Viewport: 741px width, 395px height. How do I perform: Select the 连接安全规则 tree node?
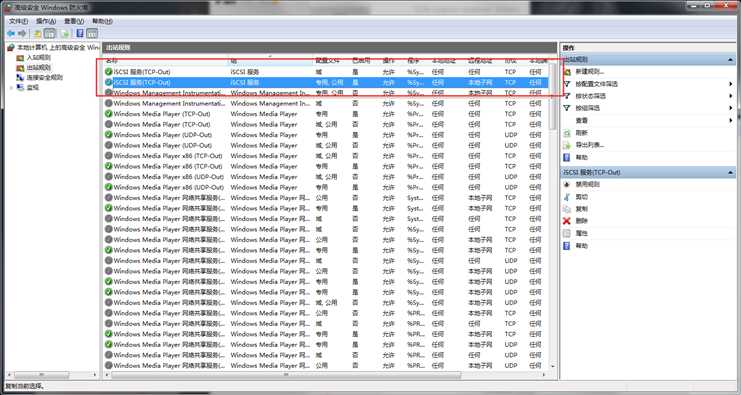44,77
